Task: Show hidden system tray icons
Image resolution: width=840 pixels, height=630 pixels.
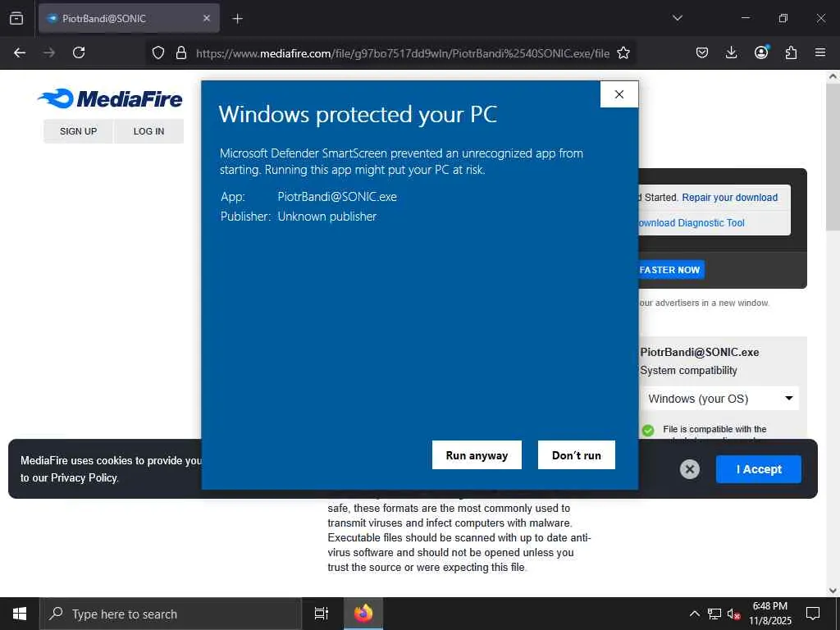Action: [x=694, y=614]
